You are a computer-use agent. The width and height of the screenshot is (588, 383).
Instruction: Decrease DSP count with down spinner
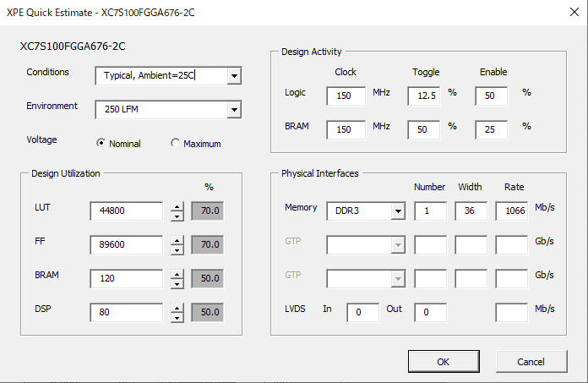(x=177, y=317)
